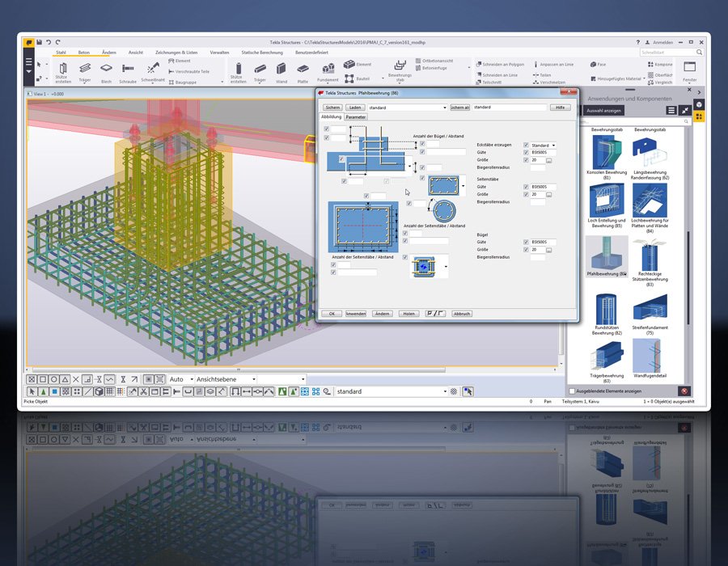This screenshot has width=728, height=566.
Task: Toggle checkbox beside Seitenstäbe Güte field
Action: pyautogui.click(x=526, y=187)
